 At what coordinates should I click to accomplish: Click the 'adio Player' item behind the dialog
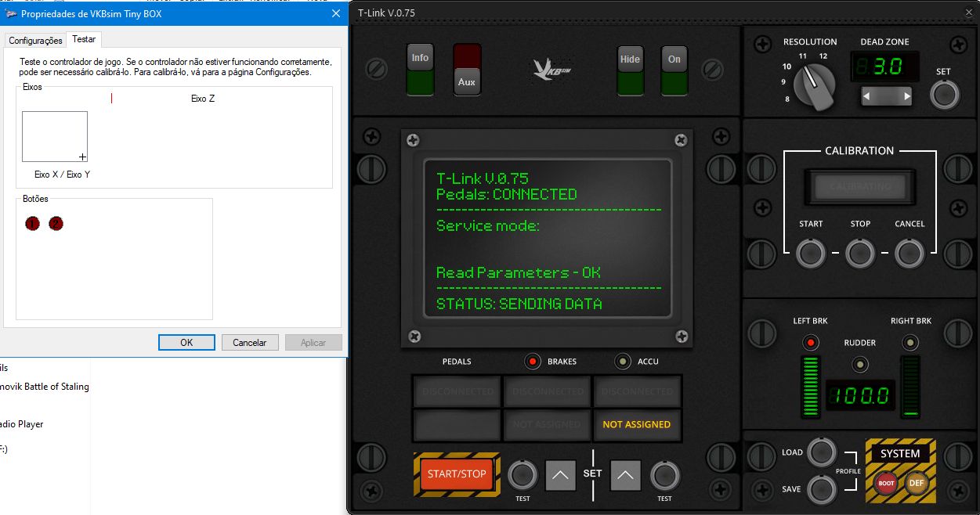pyautogui.click(x=22, y=424)
